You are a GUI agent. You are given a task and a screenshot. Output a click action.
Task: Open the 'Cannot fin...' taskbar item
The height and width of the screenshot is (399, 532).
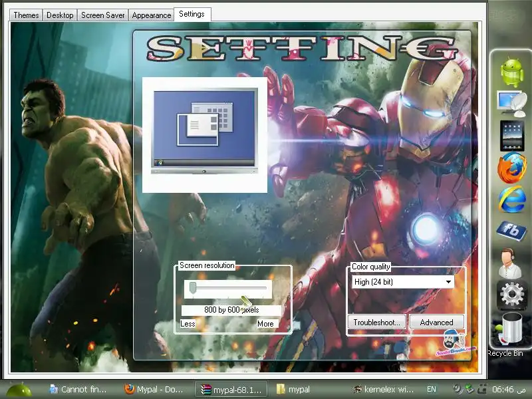78,389
